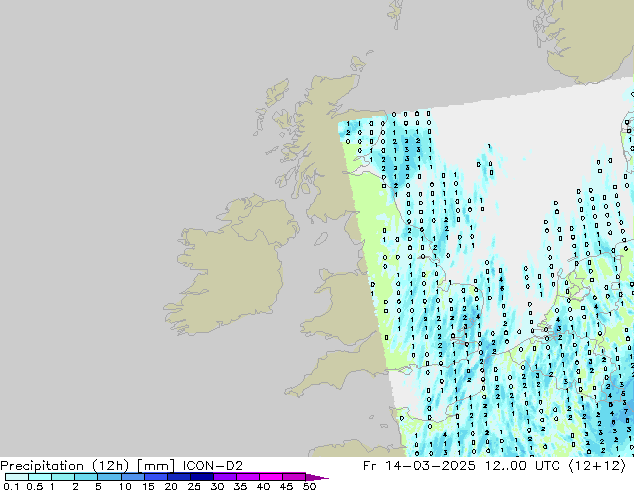Click the legend value label "10"
The image size is (634, 490).
click(x=125, y=486)
